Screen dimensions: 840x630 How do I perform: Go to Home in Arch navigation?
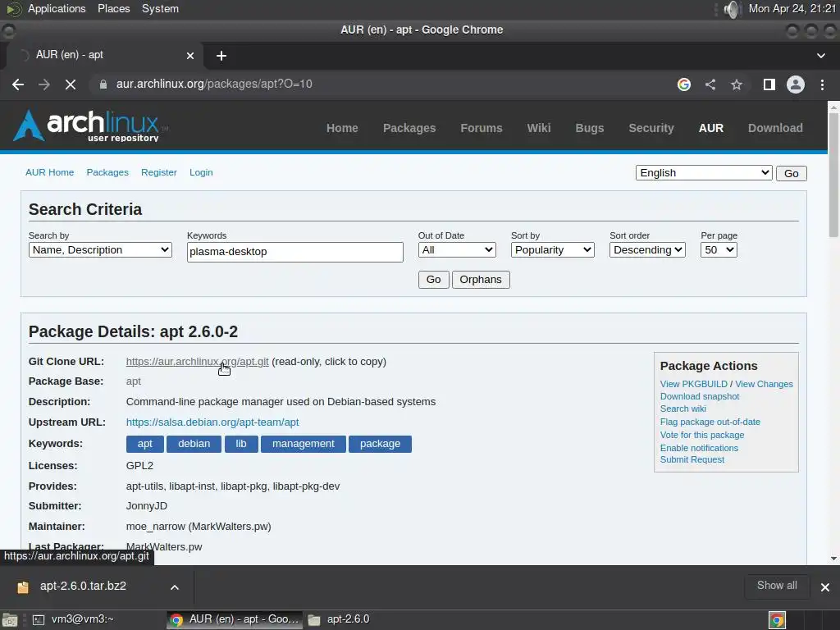[342, 128]
